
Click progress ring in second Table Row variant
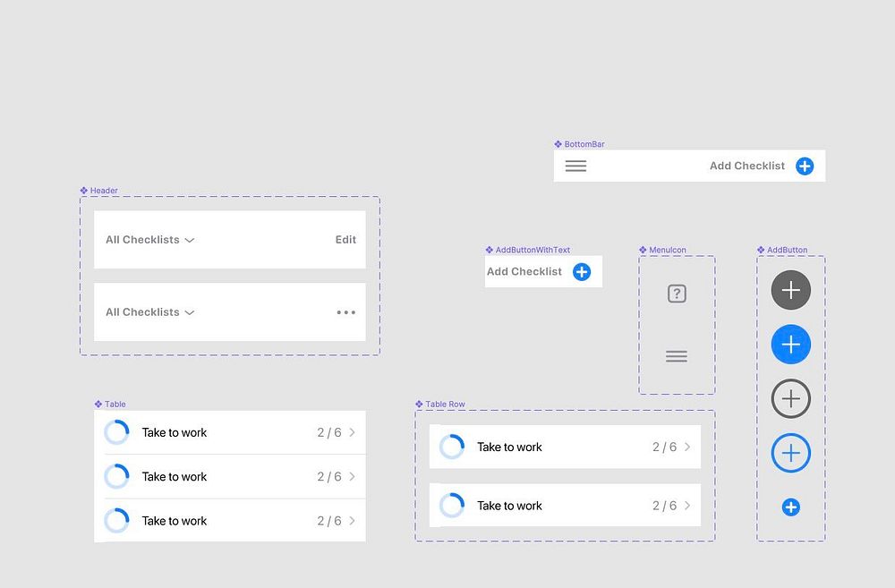[x=452, y=506]
